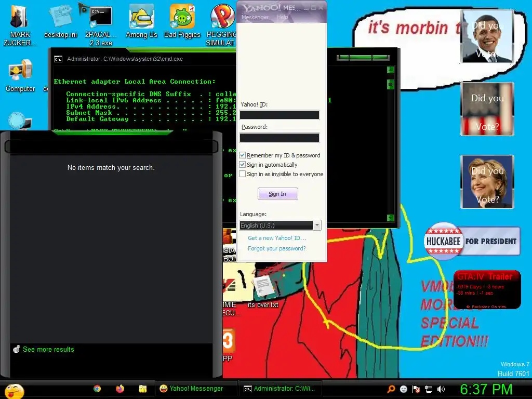Open the network tray icon
The image size is (532, 399).
point(429,389)
